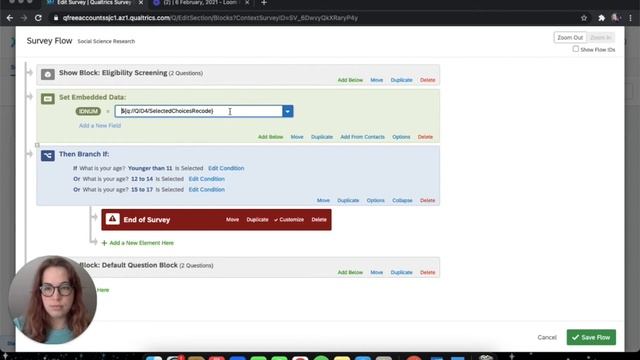The height and width of the screenshot is (360, 640).
Task: Click the IDNUM embedded data field name
Action: coord(88,111)
